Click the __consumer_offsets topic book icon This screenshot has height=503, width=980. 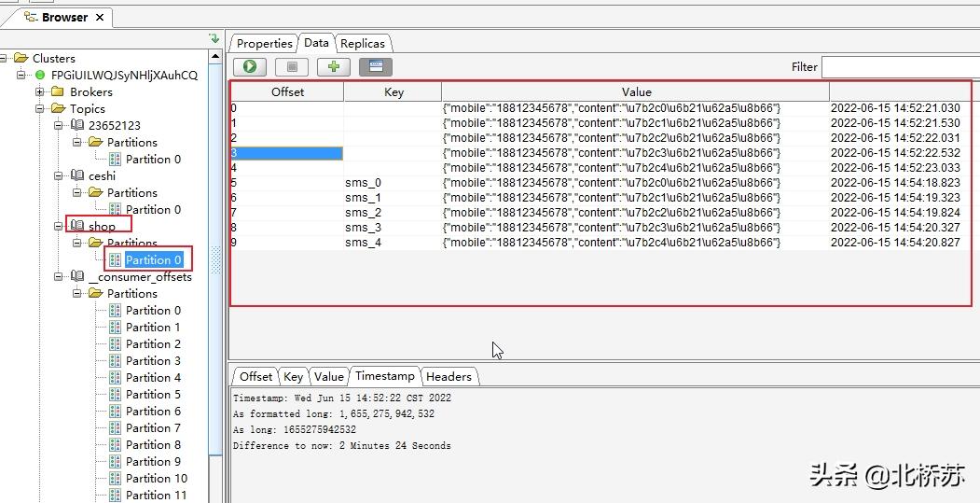click(x=76, y=276)
